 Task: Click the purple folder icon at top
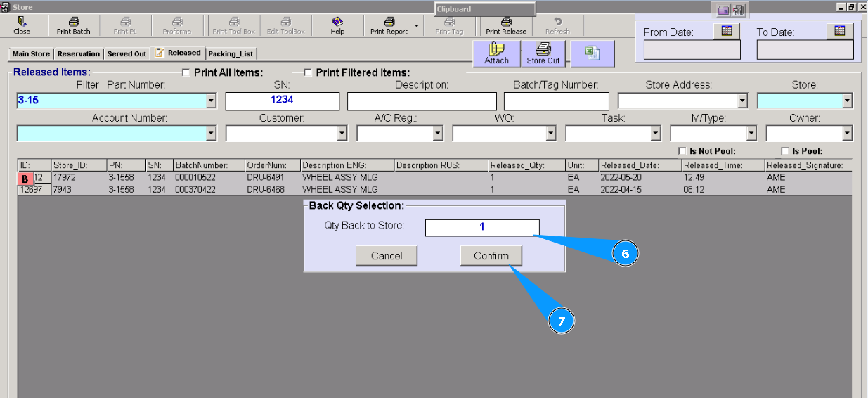coord(723,10)
